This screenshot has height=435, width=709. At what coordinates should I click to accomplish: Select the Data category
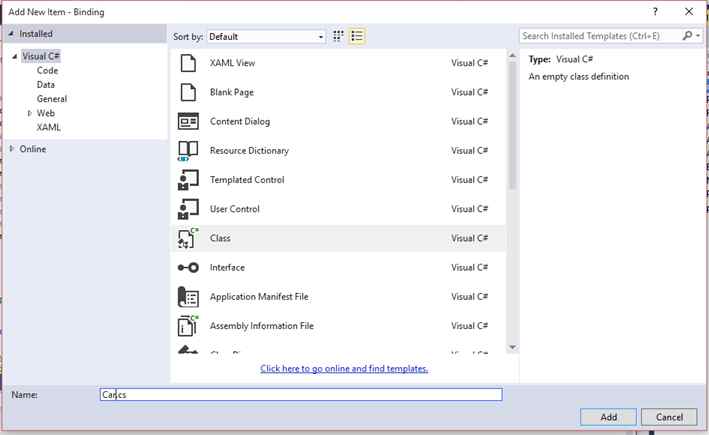pyautogui.click(x=46, y=85)
